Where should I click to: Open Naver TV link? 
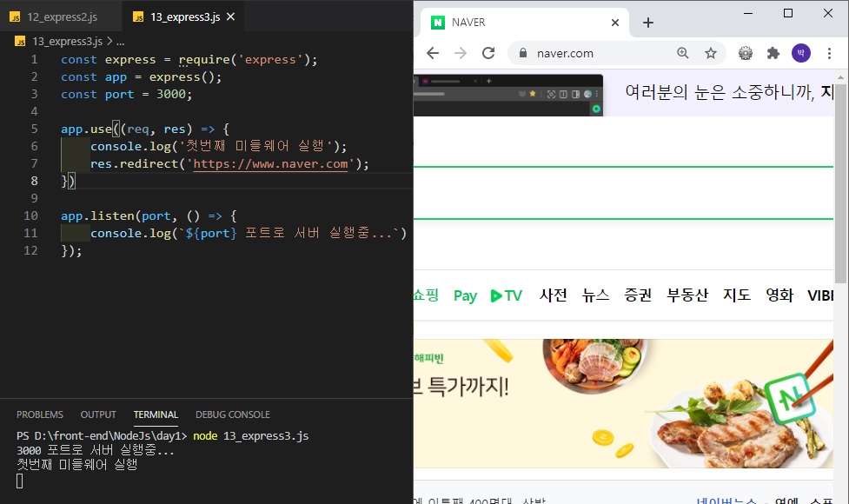(507, 295)
